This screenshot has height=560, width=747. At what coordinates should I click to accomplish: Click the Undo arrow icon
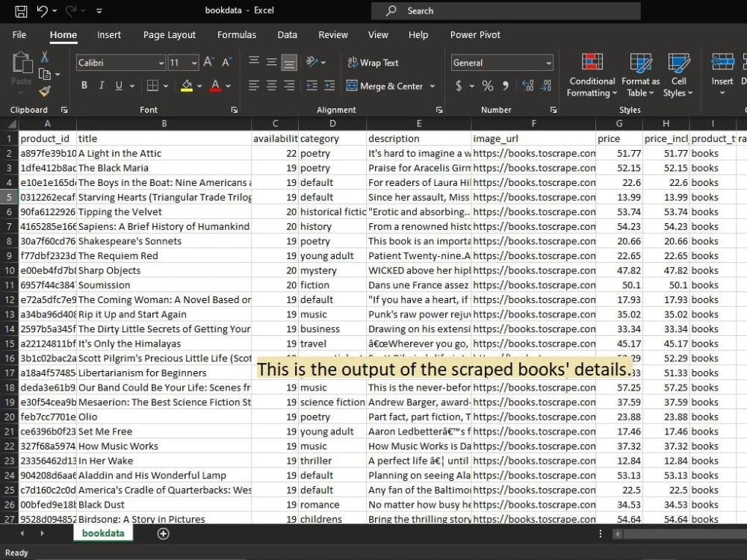pyautogui.click(x=43, y=10)
